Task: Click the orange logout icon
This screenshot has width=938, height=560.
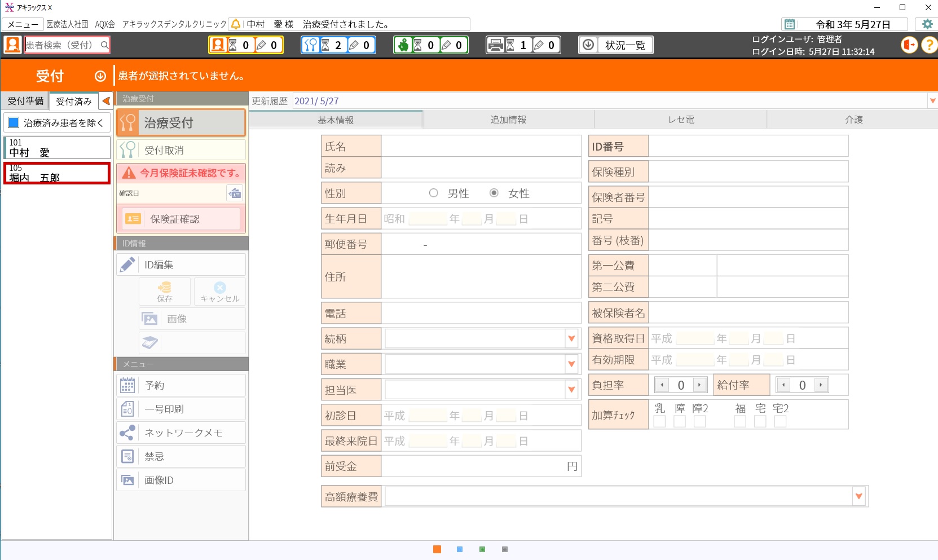Action: pos(909,45)
